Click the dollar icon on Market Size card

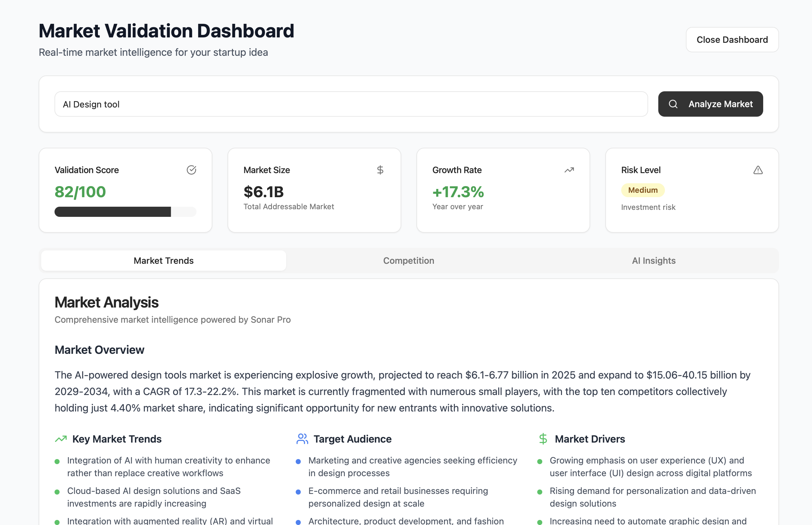380,170
